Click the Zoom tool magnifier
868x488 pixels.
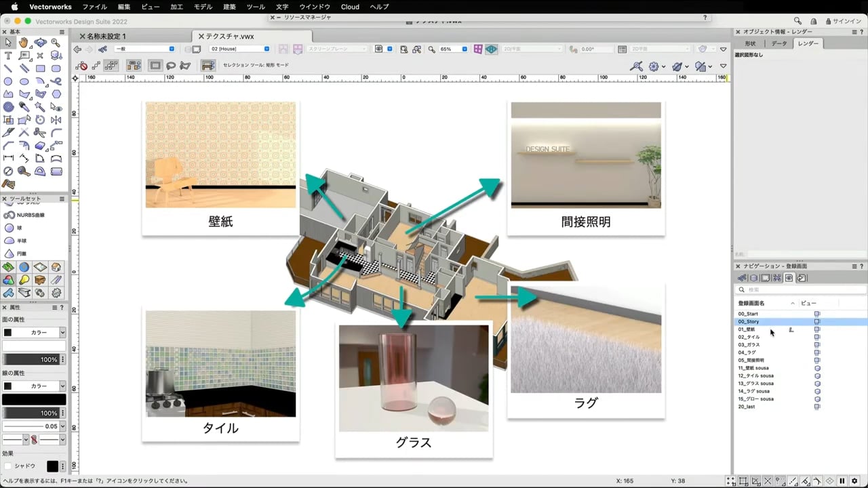pyautogui.click(x=56, y=42)
